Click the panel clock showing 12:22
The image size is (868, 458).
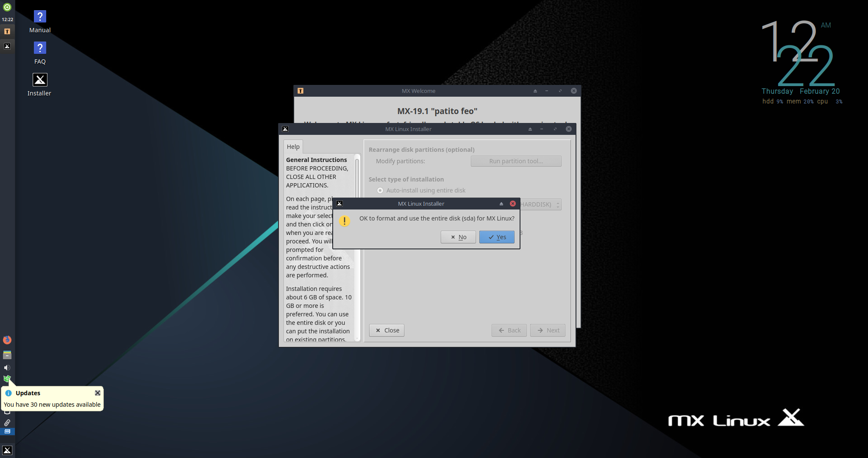(7, 20)
